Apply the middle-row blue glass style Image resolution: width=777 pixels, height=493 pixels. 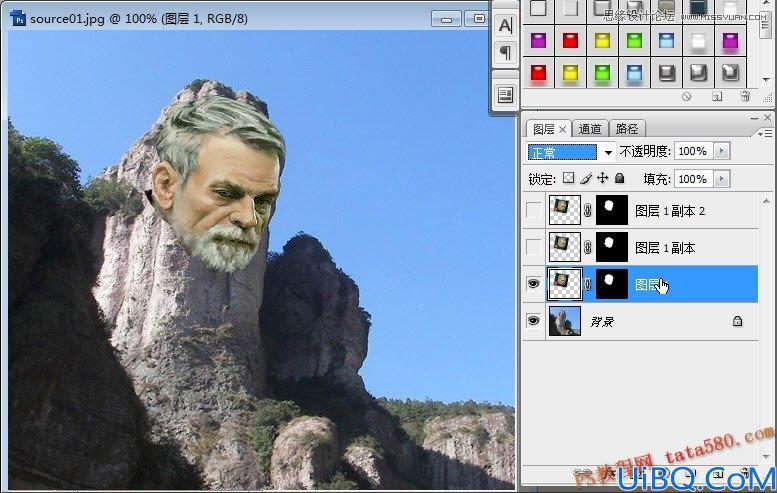pos(666,41)
